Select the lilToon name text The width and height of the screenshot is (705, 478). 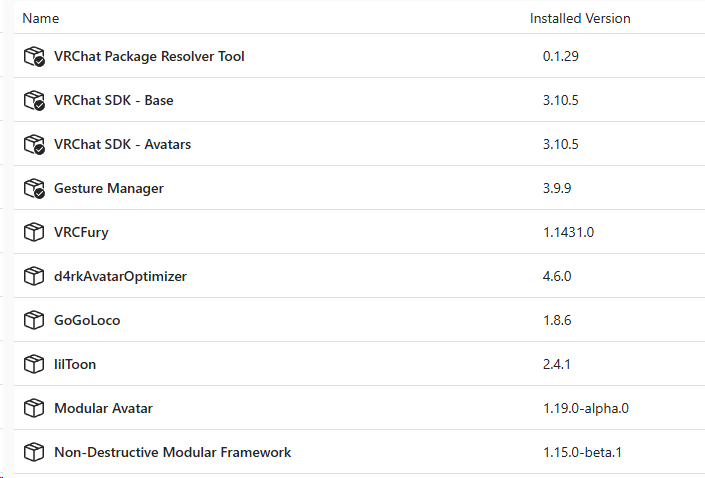tap(75, 364)
